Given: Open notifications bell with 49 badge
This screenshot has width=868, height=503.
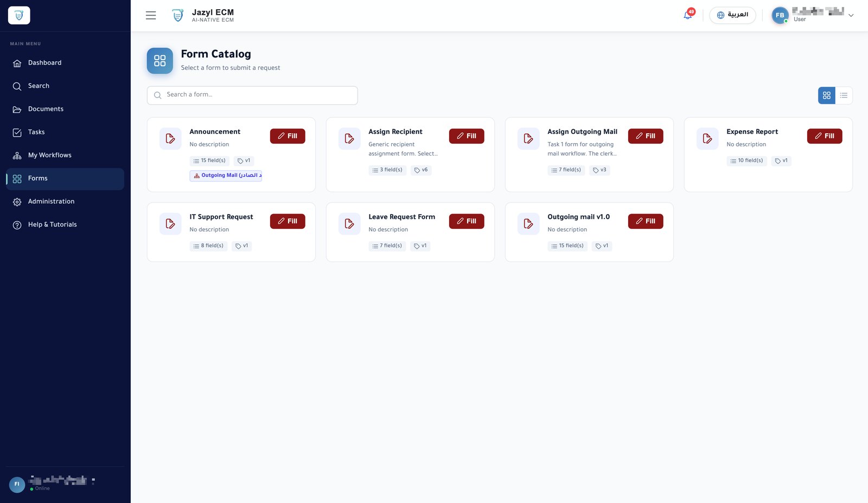Looking at the screenshot, I should 688,15.
